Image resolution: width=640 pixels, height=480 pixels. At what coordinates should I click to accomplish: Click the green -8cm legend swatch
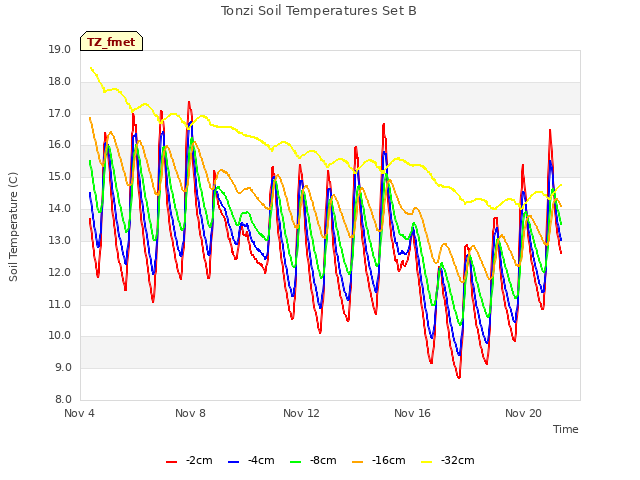(296, 462)
